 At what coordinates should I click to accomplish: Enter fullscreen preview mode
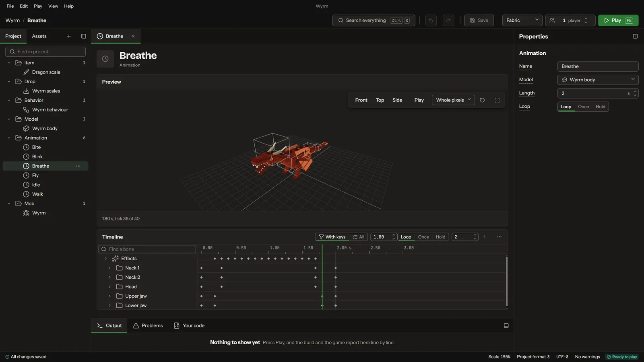click(497, 100)
